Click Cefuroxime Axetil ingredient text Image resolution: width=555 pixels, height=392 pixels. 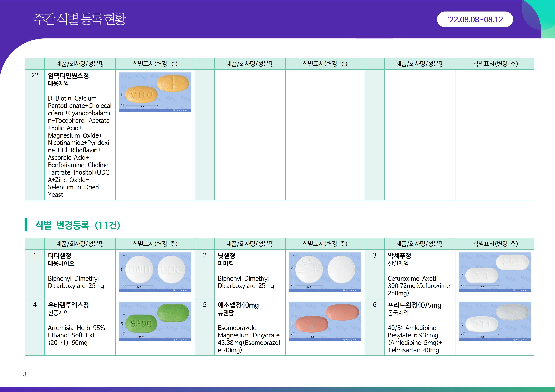coord(412,278)
